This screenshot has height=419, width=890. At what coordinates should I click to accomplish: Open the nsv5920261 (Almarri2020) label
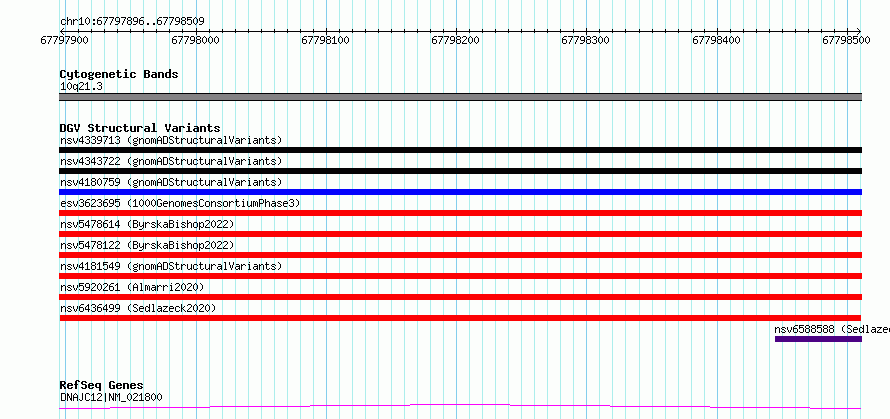(132, 287)
